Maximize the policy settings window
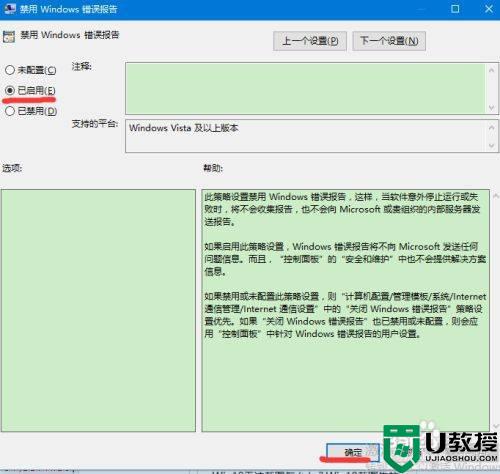This screenshot has height=474, width=500. (455, 9)
